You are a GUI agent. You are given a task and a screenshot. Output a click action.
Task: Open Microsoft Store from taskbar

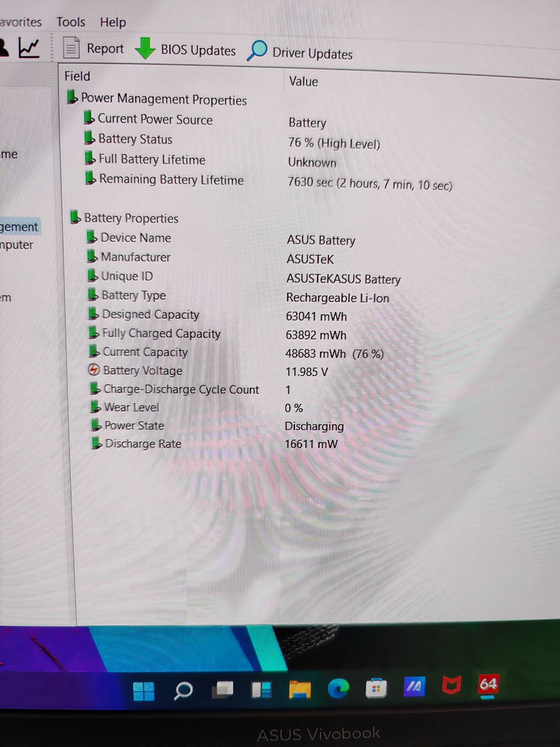click(x=376, y=688)
